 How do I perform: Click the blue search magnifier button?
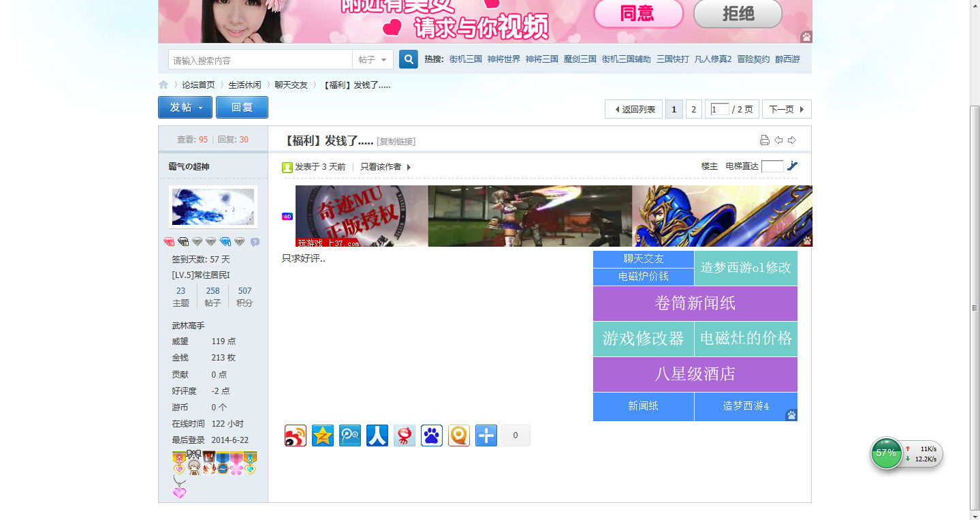pyautogui.click(x=409, y=59)
